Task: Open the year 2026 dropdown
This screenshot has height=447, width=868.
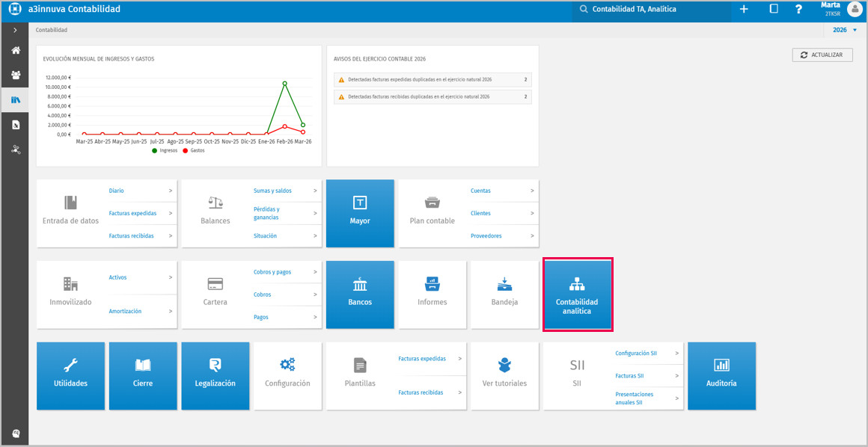Action: (x=845, y=30)
